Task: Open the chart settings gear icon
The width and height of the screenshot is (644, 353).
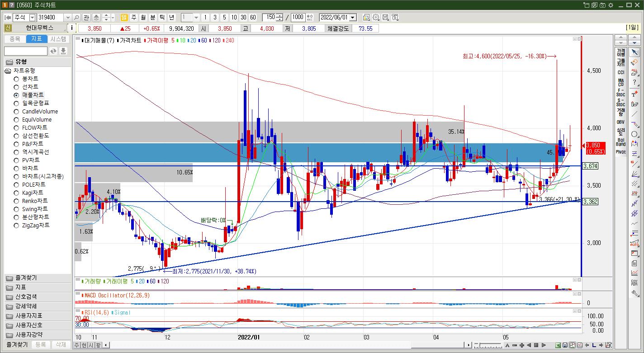Action: 376,17
